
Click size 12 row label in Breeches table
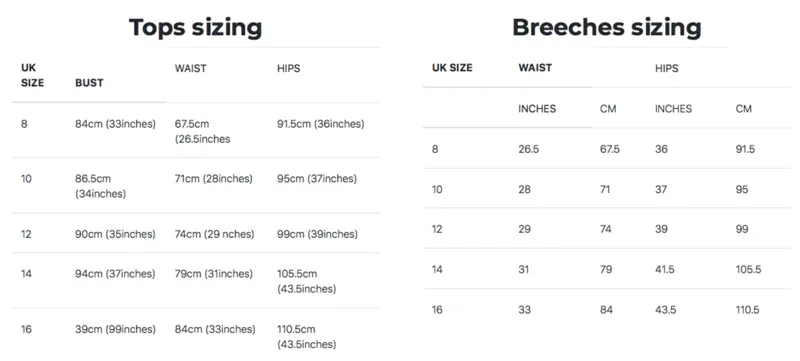[x=437, y=229]
